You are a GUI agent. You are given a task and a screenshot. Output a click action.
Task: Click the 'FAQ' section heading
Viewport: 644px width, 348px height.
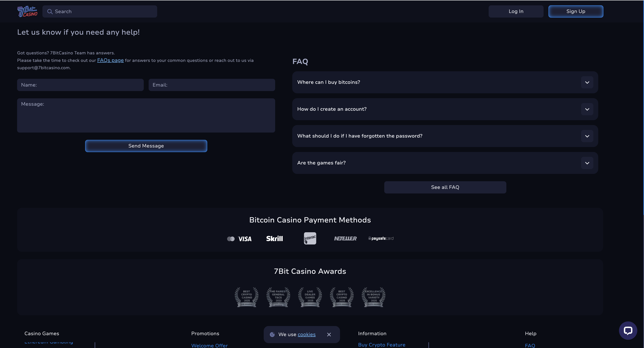300,62
